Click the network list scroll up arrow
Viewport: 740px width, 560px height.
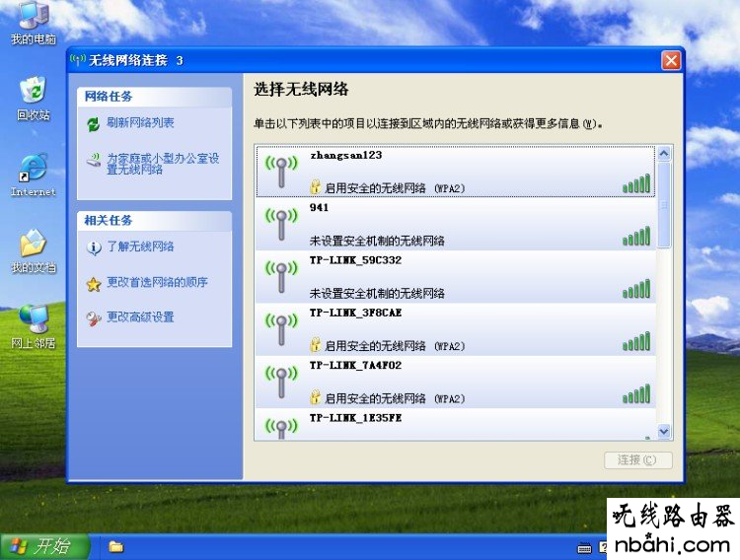[664, 154]
